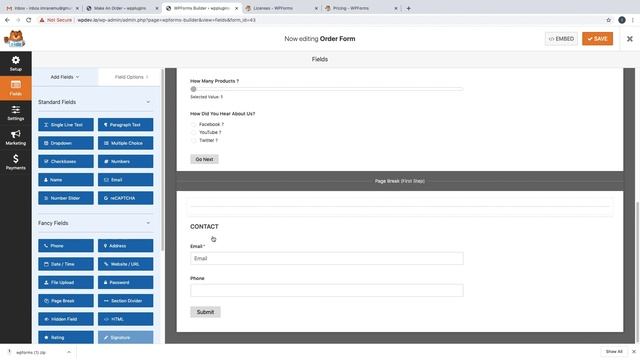This screenshot has height=360, width=640.
Task: Add a Rating field
Action: point(66,338)
